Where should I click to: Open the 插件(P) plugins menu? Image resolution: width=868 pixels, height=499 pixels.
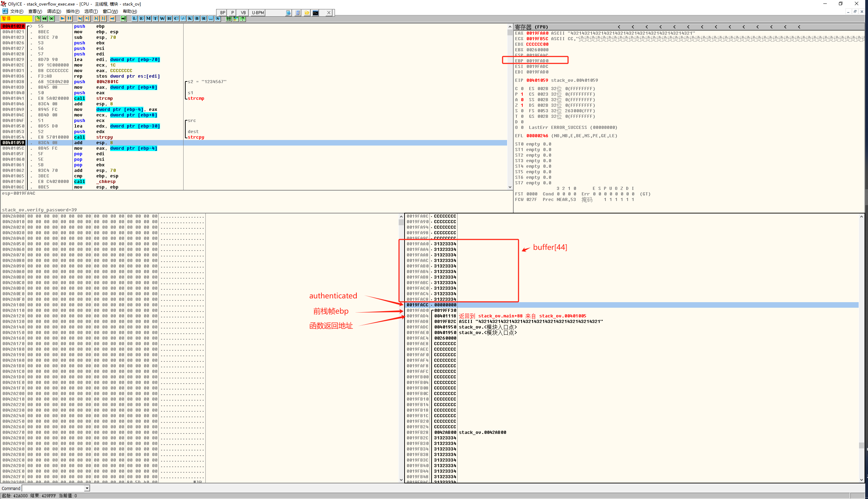pos(73,11)
